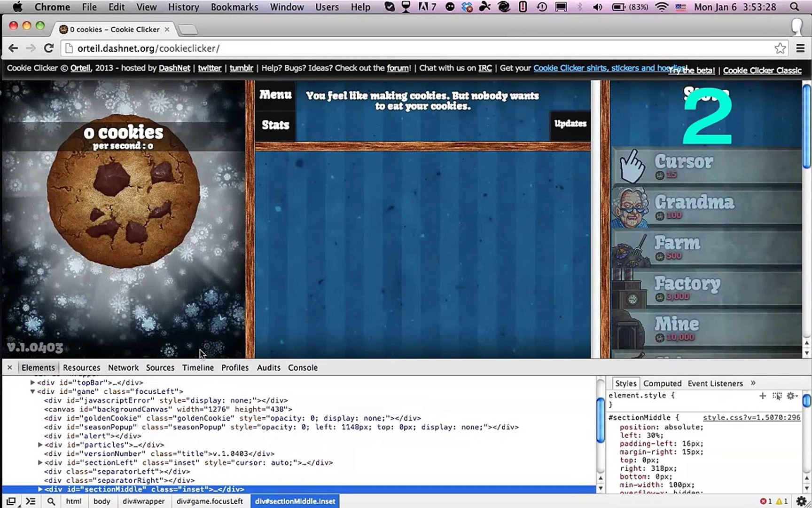Click the big chocolate chip cookie
The image size is (812, 508).
(x=123, y=191)
